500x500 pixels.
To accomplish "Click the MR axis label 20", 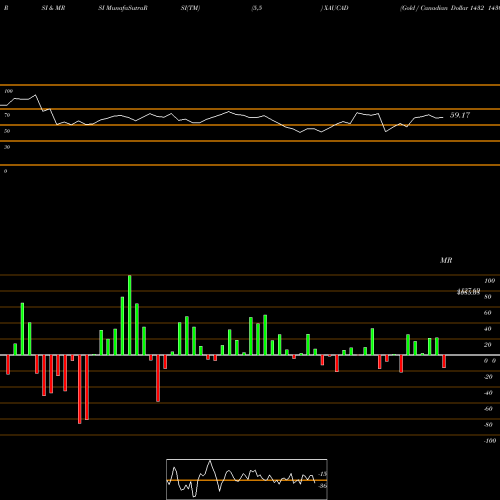I will pyautogui.click(x=488, y=345).
